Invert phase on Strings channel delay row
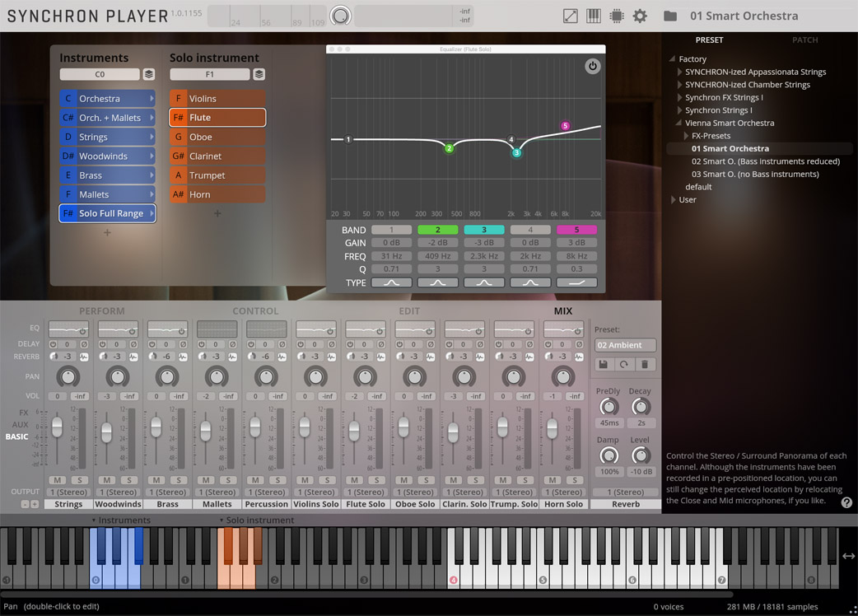The height and width of the screenshot is (616, 858). pyautogui.click(x=84, y=345)
